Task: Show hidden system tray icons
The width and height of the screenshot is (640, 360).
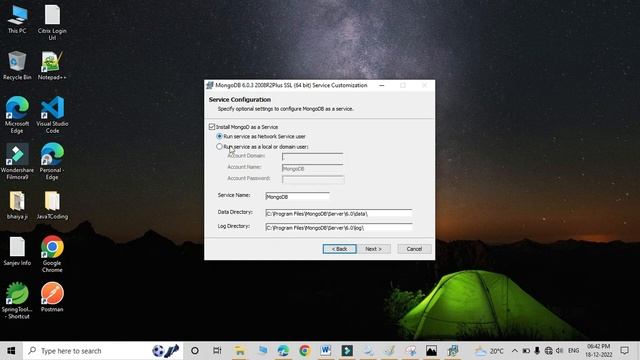Action: coord(514,351)
